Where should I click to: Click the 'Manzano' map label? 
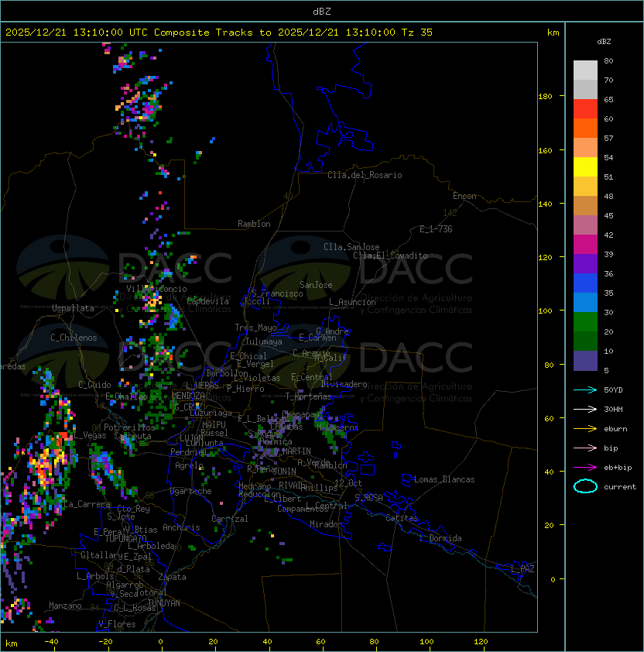coord(65,606)
